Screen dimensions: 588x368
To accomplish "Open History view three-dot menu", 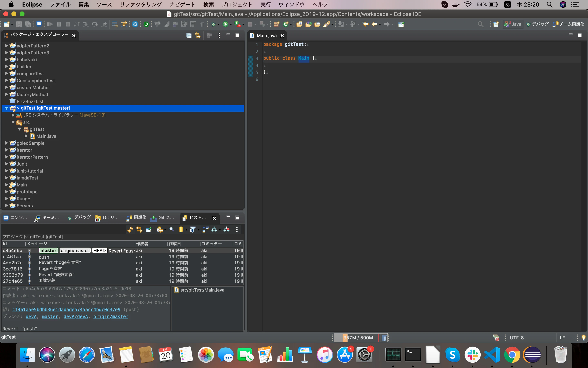I will point(237,229).
